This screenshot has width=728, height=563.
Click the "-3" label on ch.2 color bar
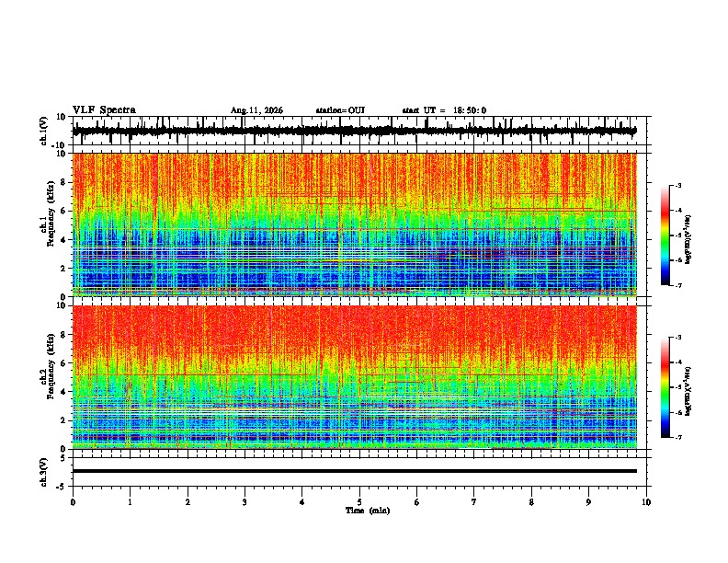(x=678, y=338)
